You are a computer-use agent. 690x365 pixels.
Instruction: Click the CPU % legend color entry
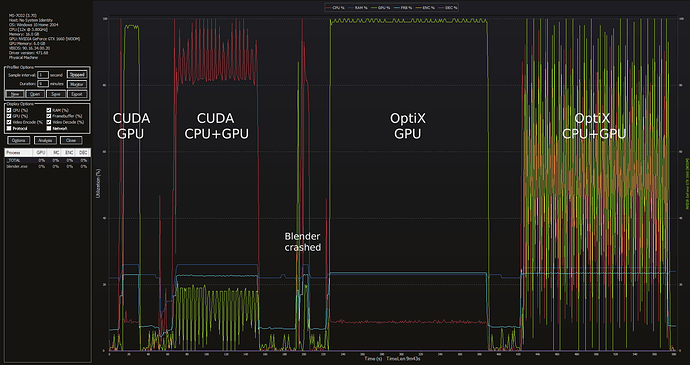334,8
